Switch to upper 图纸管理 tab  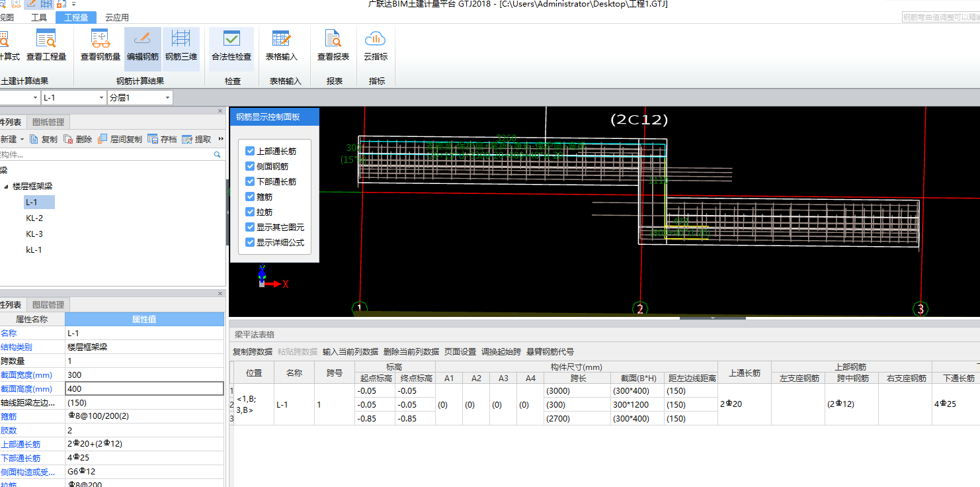48,122
